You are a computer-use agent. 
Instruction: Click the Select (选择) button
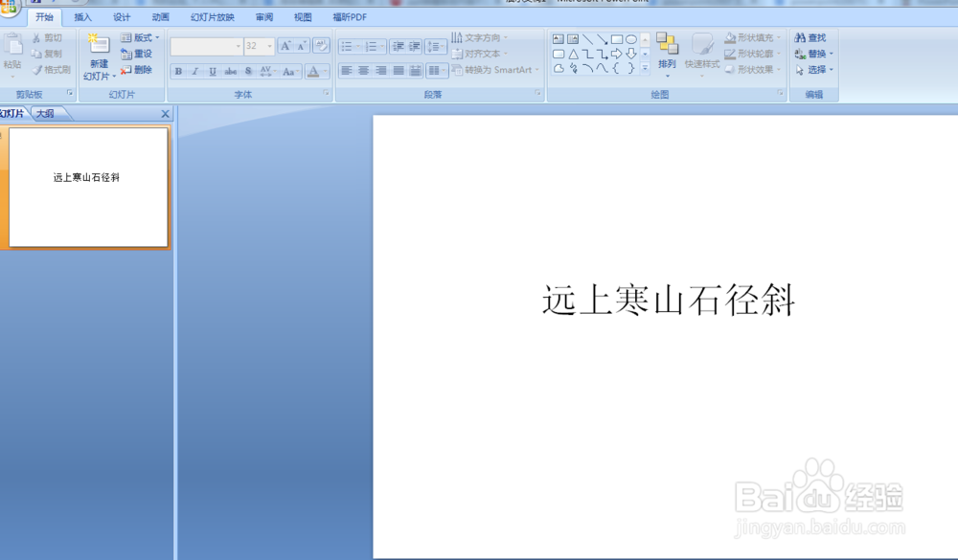[x=813, y=70]
